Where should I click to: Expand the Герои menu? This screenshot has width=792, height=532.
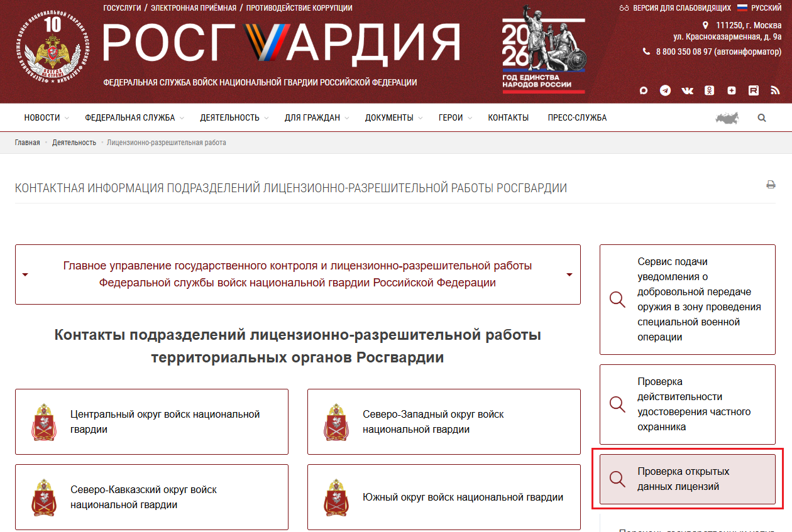point(455,117)
